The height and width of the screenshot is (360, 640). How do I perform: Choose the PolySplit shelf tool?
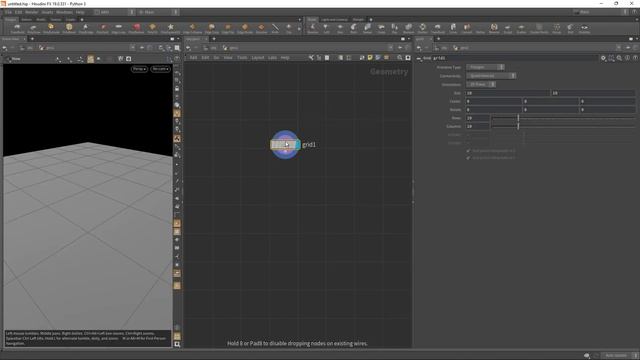(x=102, y=28)
